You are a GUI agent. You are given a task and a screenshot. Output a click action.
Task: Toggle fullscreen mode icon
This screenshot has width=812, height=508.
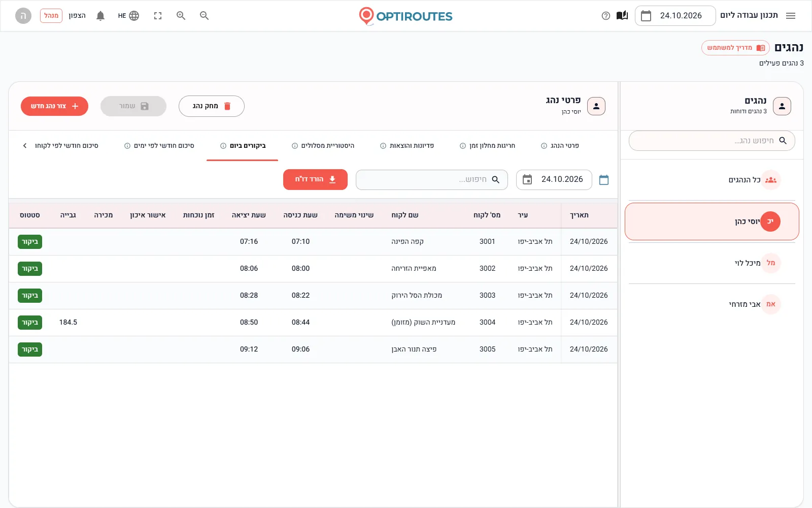158,16
